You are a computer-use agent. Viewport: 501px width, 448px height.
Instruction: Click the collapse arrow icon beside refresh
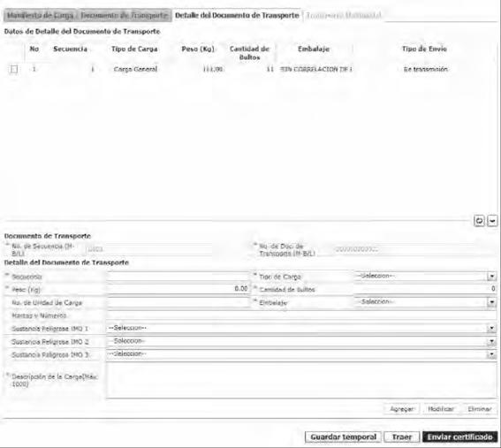[492, 221]
